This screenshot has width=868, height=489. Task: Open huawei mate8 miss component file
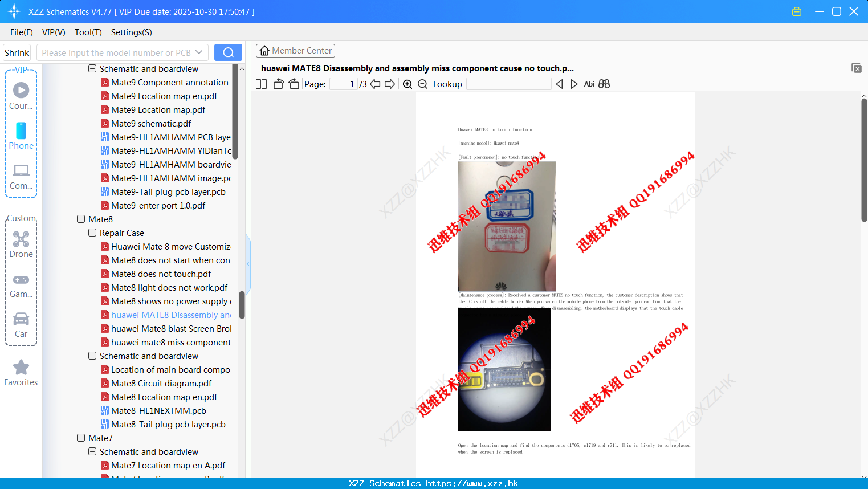tap(166, 342)
